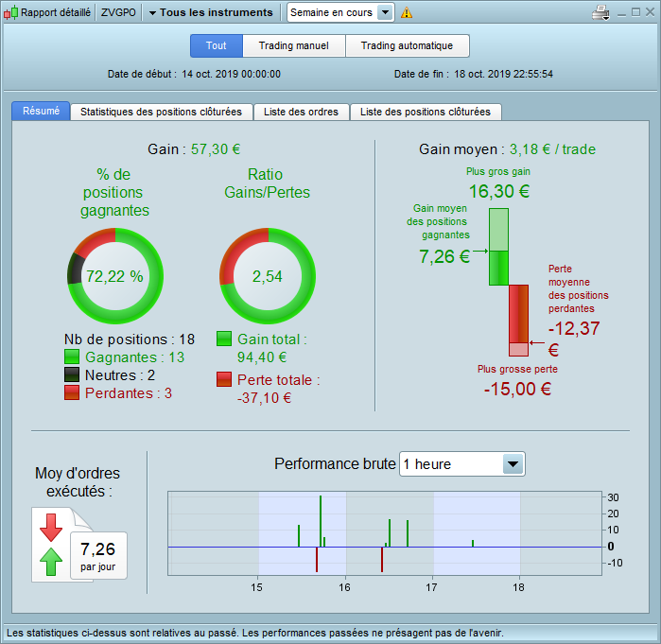661x644 pixels.
Task: Click the green Gain total legend square
Action: click(224, 339)
